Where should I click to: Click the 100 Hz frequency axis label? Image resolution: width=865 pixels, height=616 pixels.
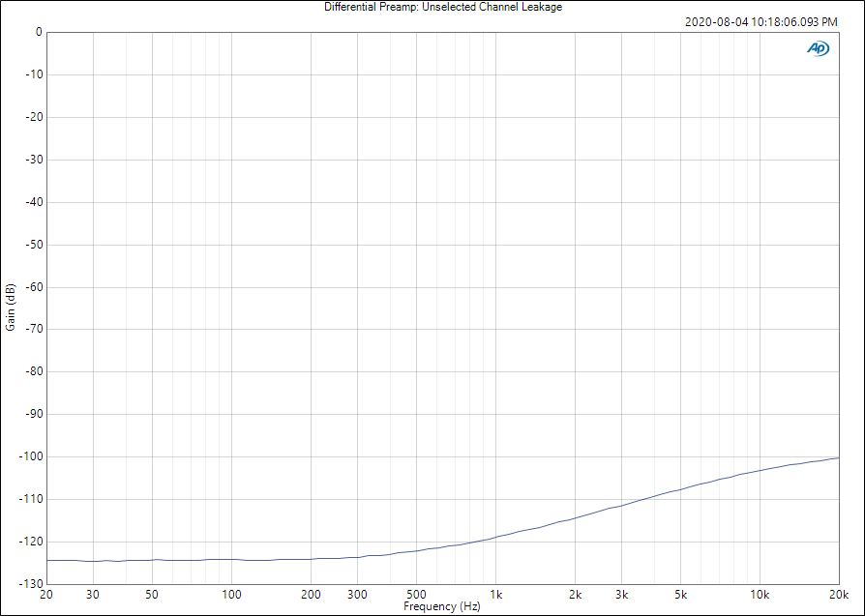click(x=231, y=595)
